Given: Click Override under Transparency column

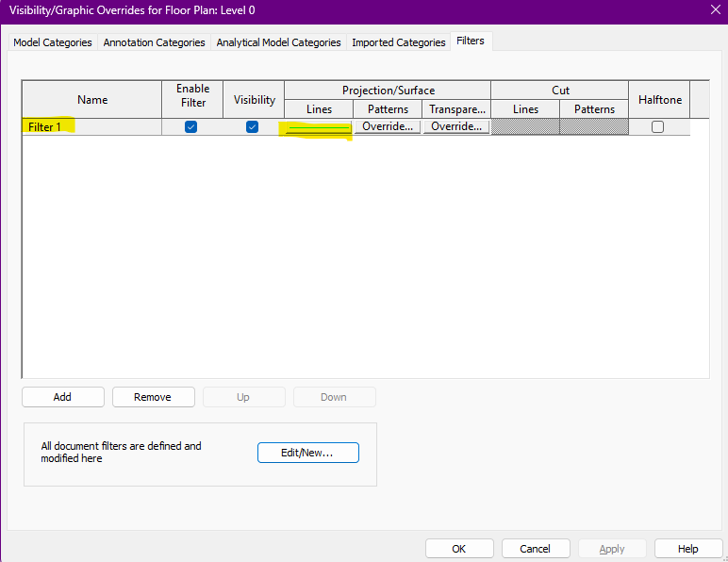Looking at the screenshot, I should coord(456,126).
